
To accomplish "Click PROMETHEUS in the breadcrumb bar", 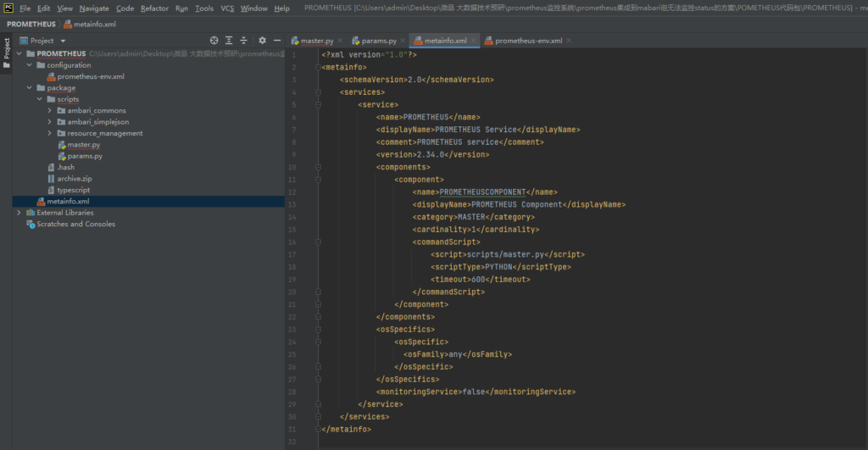I will coord(31,25).
